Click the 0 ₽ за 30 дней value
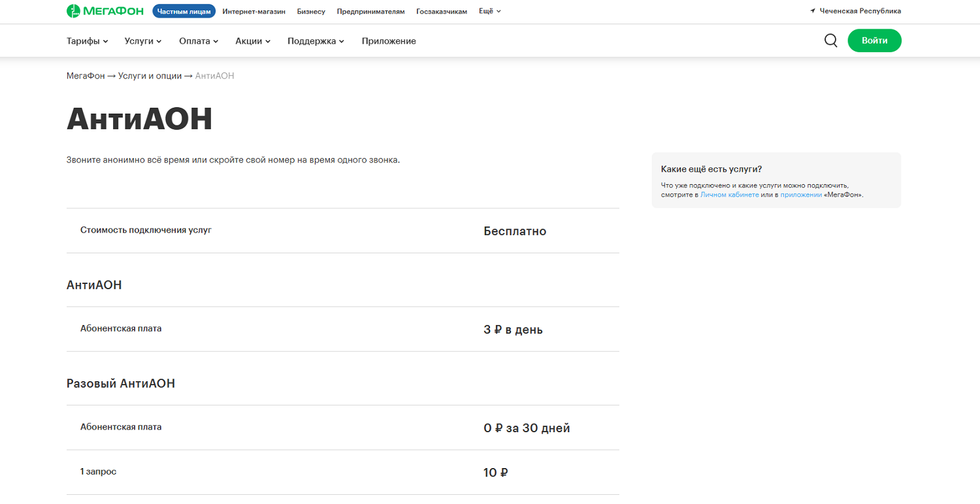Screen dimensions: 980x504 (x=527, y=428)
